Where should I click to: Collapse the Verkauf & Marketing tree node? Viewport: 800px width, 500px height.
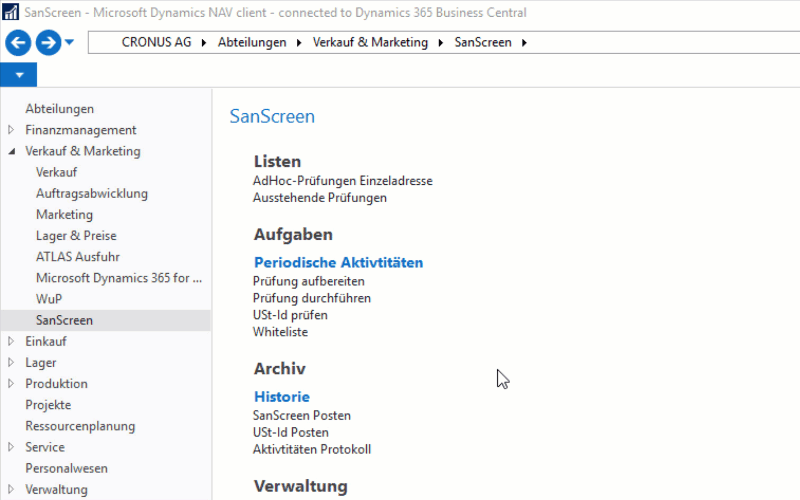(x=11, y=152)
